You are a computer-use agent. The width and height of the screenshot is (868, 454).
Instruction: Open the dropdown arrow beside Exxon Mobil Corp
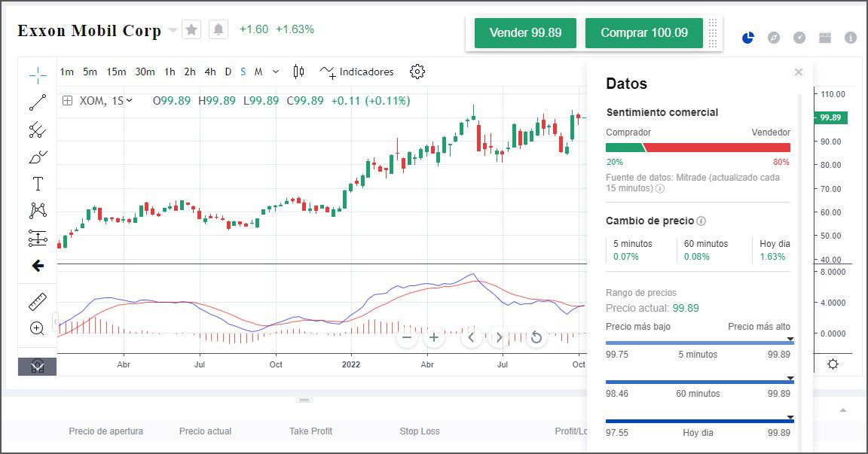[x=173, y=32]
